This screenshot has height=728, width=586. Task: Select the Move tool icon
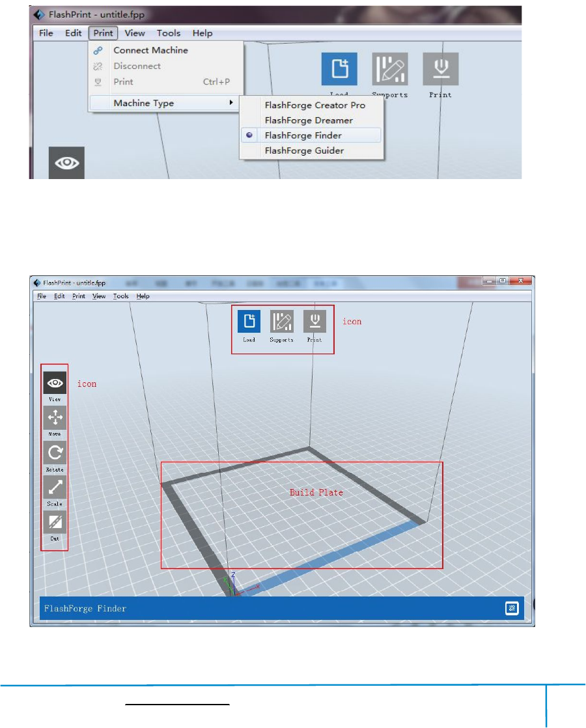coord(55,418)
